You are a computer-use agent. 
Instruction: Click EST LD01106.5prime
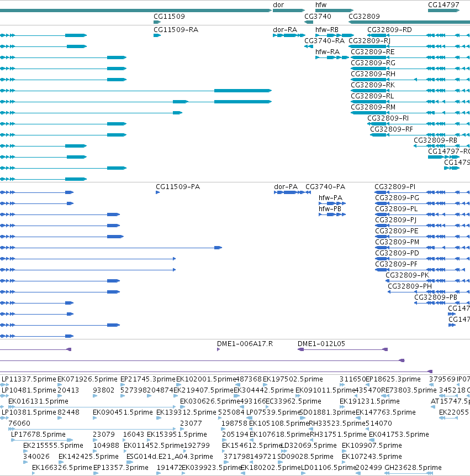328,468
